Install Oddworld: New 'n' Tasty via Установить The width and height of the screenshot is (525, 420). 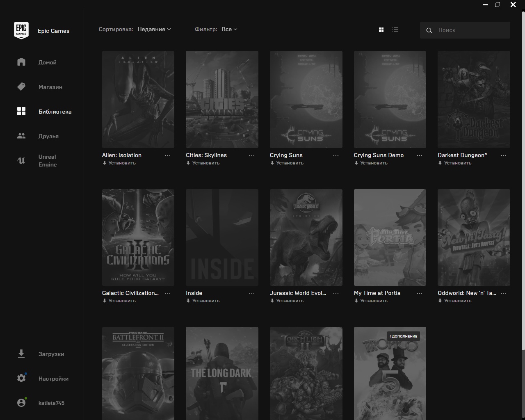tap(454, 301)
